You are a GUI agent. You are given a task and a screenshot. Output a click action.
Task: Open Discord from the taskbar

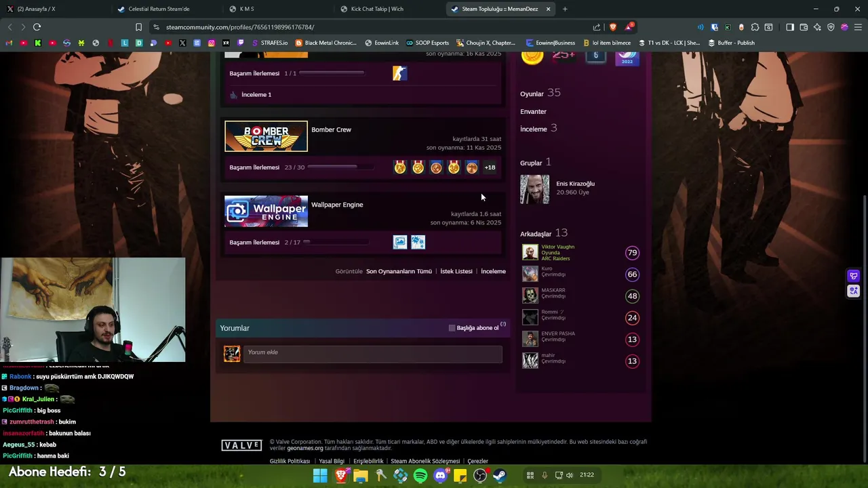tap(440, 476)
